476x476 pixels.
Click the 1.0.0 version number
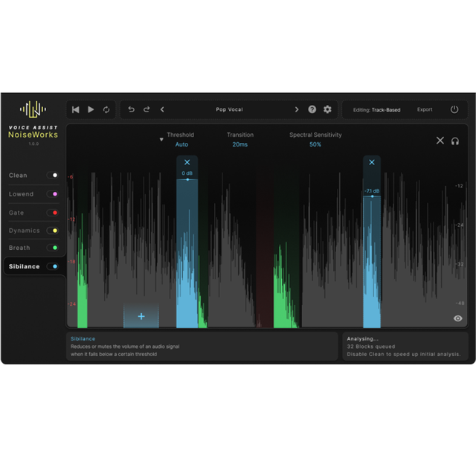[33, 144]
